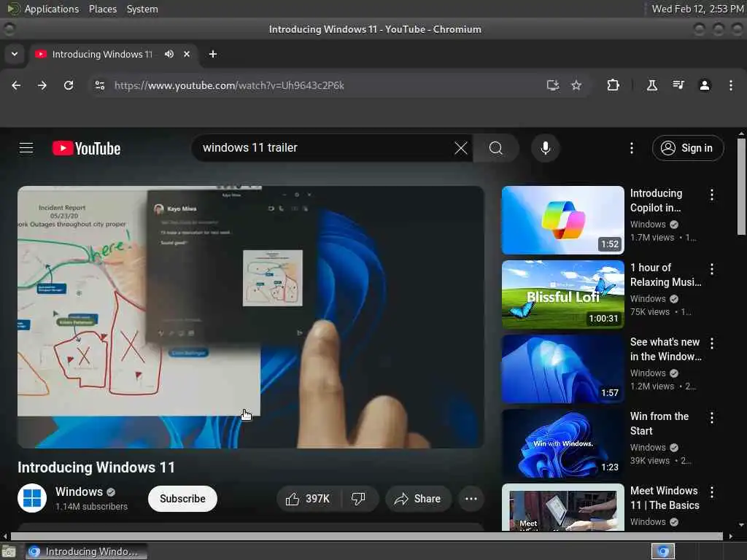Click the 1.14M subscribers text
The width and height of the screenshot is (747, 560).
(91, 507)
